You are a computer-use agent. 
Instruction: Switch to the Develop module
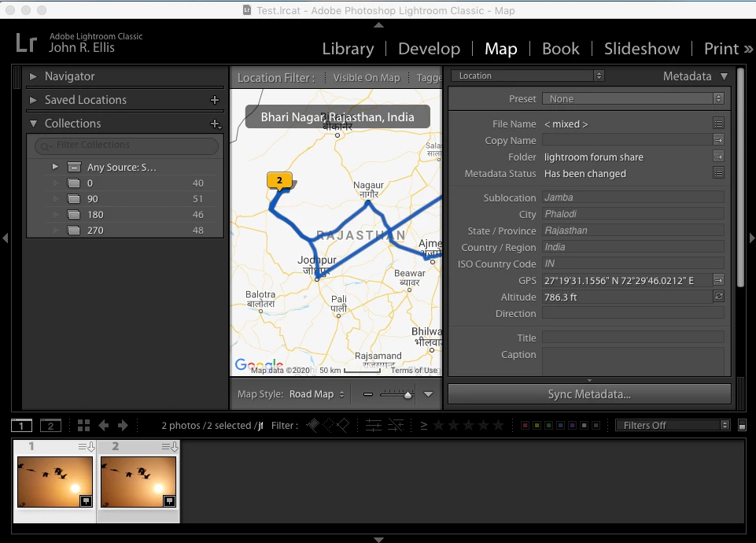coord(429,49)
